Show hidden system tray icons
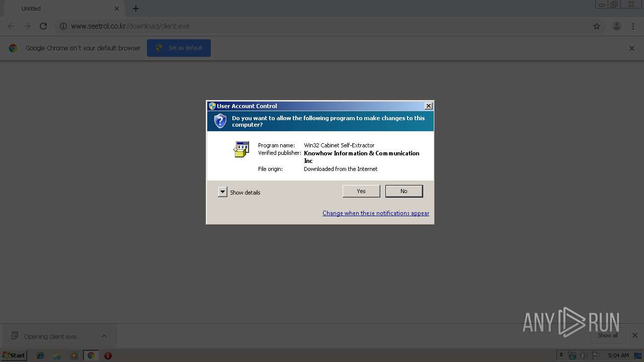Screen dimensions: 644x362 (x=561, y=355)
